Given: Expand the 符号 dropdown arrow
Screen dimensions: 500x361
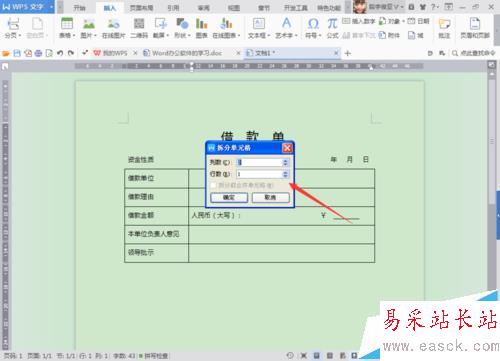Looking at the screenshot, I should pyautogui.click(x=320, y=35).
